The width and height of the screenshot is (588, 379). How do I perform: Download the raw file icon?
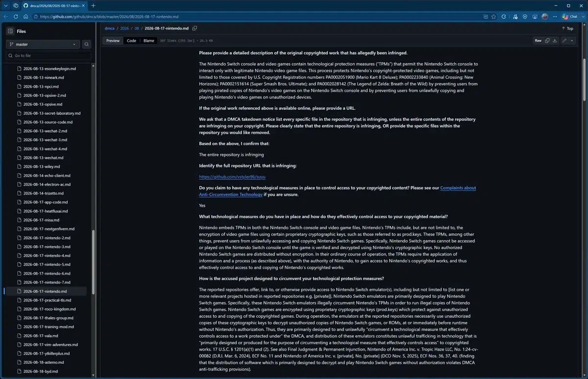(555, 41)
